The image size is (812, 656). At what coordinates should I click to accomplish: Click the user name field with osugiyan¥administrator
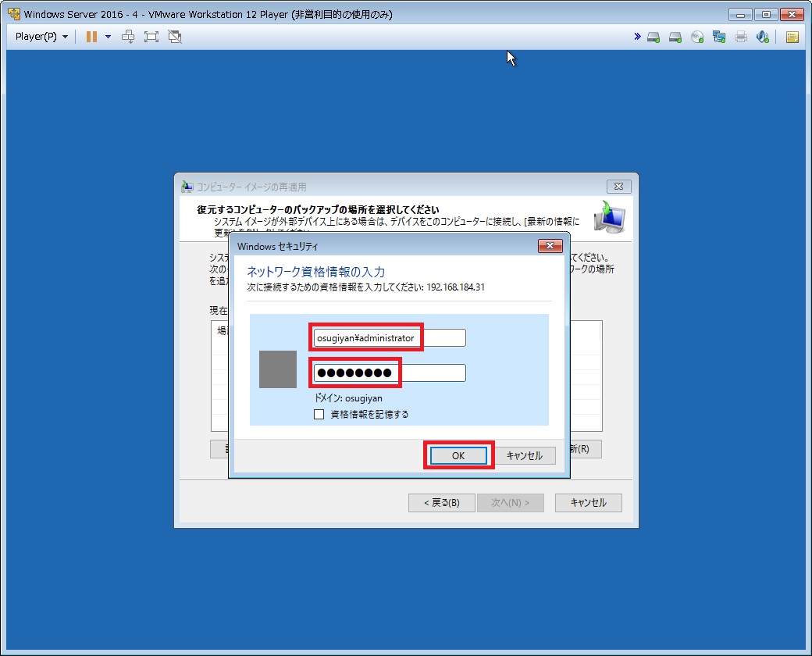point(390,338)
